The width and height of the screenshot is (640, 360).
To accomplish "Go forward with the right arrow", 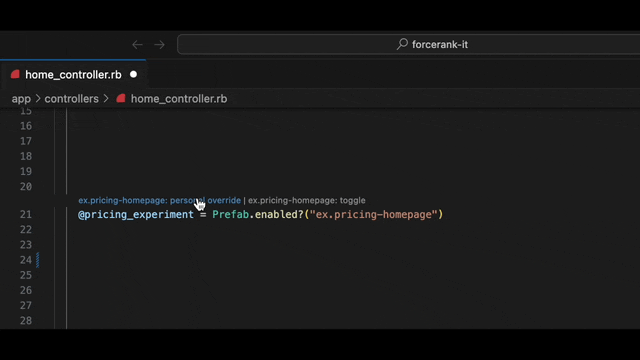I will (x=160, y=44).
